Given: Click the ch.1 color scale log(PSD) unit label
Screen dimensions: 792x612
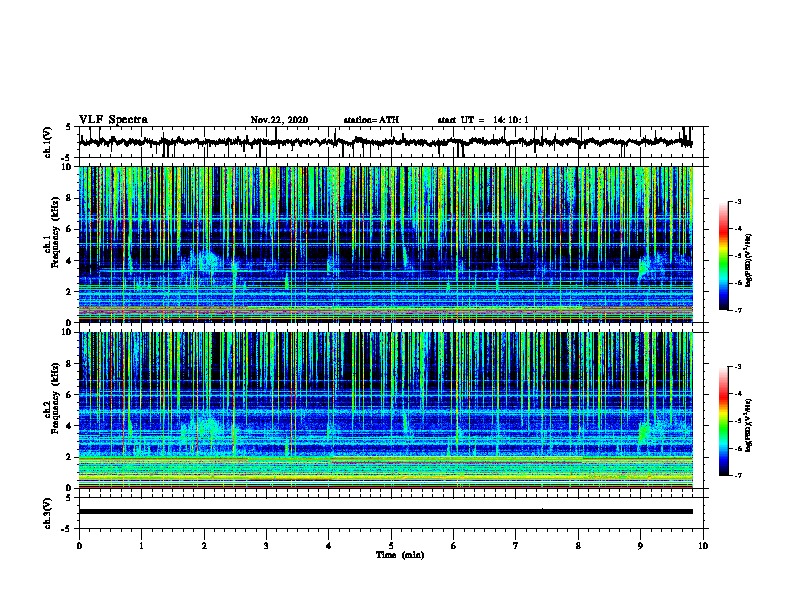Looking at the screenshot, I should (x=749, y=260).
